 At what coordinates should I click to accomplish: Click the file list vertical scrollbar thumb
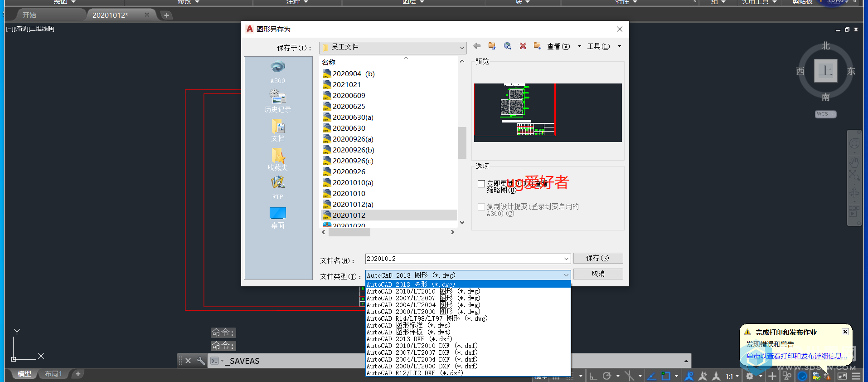[x=462, y=142]
